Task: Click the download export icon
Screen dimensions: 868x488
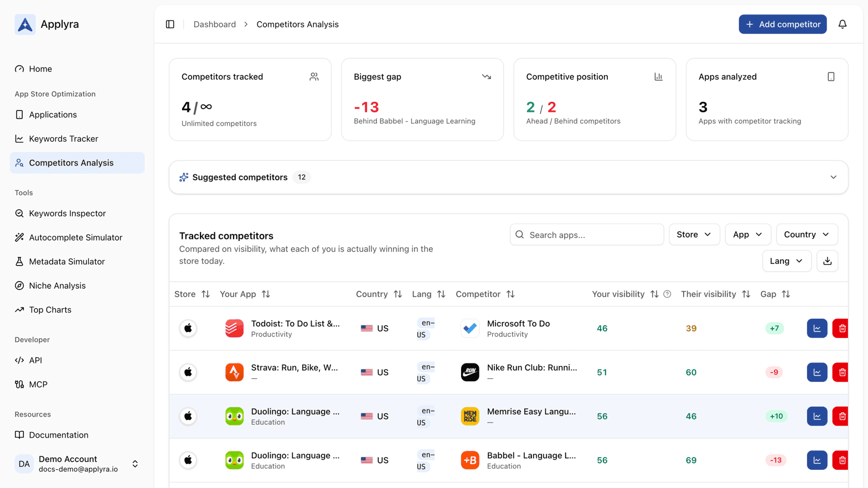Action: 827,261
